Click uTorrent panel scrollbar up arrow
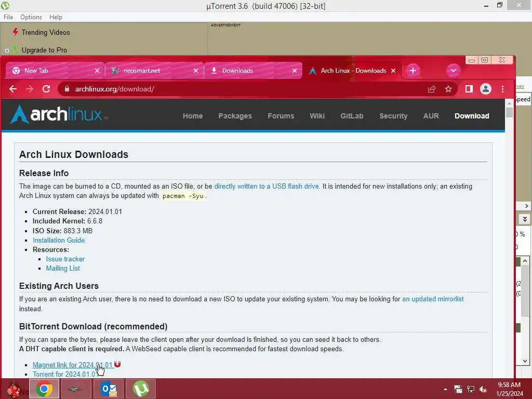The image size is (532, 399). tap(525, 261)
